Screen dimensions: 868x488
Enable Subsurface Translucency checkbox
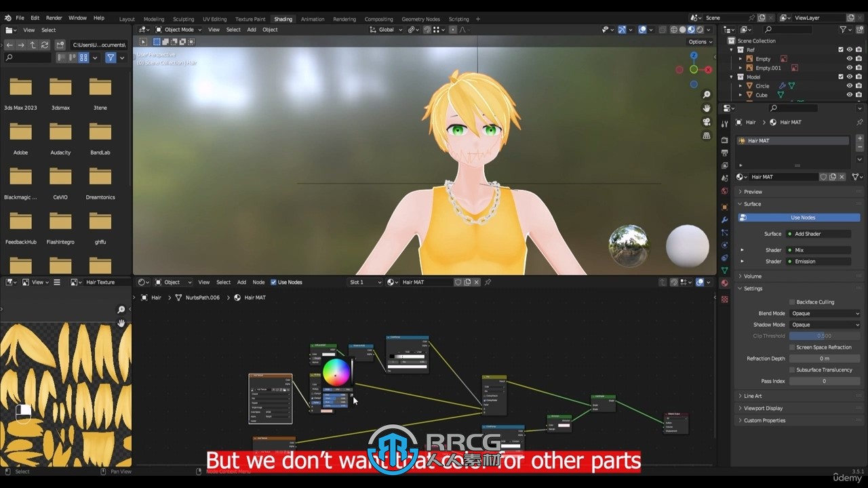(791, 370)
